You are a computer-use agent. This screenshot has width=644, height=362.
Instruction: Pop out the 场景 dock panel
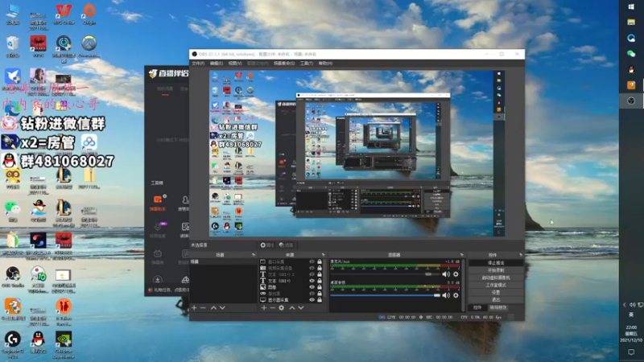tap(254, 255)
